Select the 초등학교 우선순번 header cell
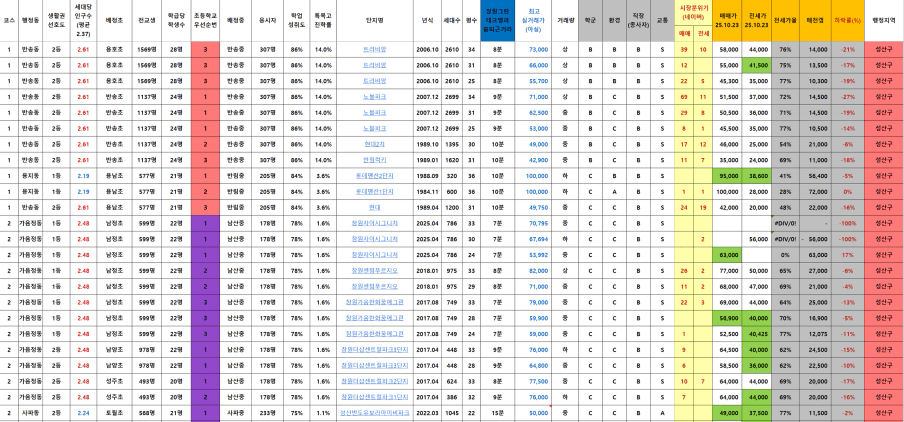The height and width of the screenshot is (422, 904). 203,19
